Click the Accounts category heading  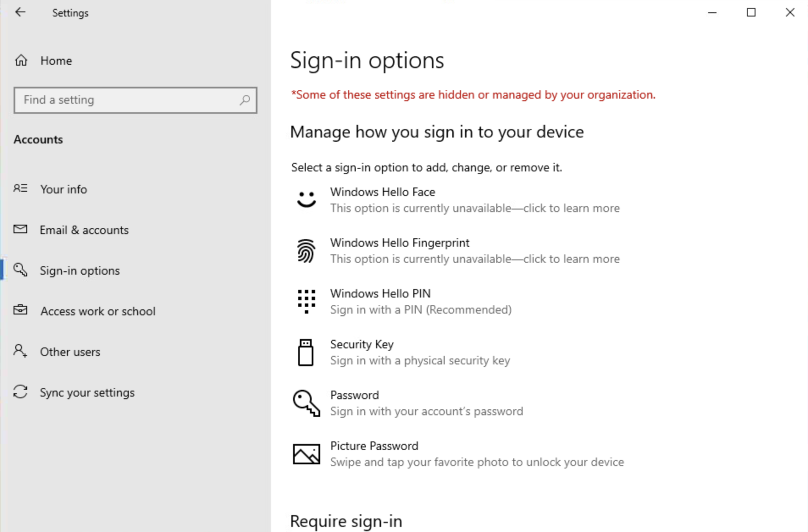coord(38,139)
